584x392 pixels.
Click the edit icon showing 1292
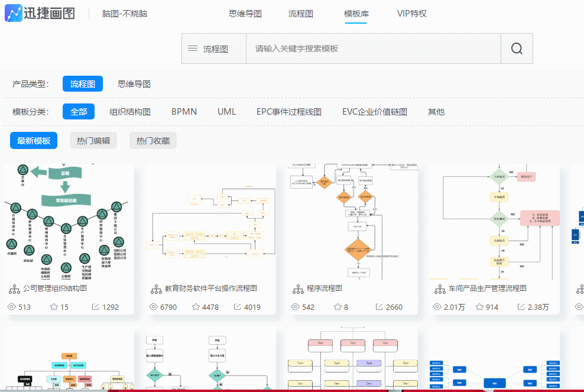click(95, 307)
